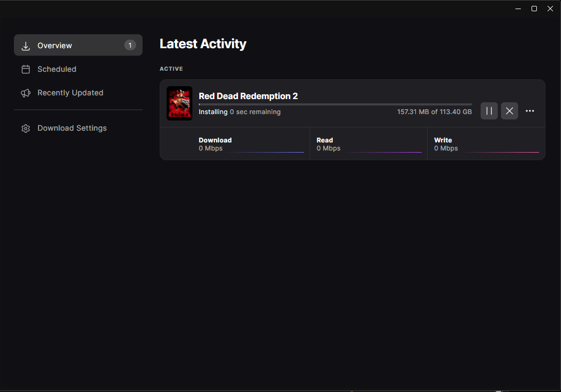Open the Overview downloads section
The image size is (561, 392).
coord(78,45)
